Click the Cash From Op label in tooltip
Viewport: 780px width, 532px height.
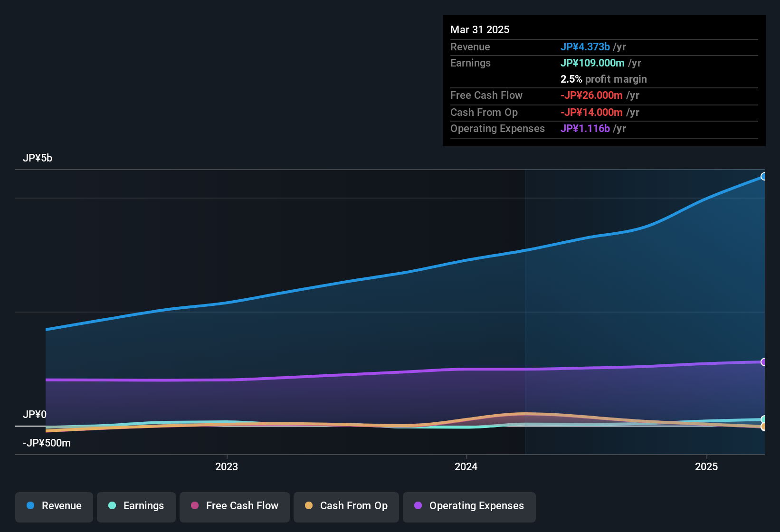point(484,112)
